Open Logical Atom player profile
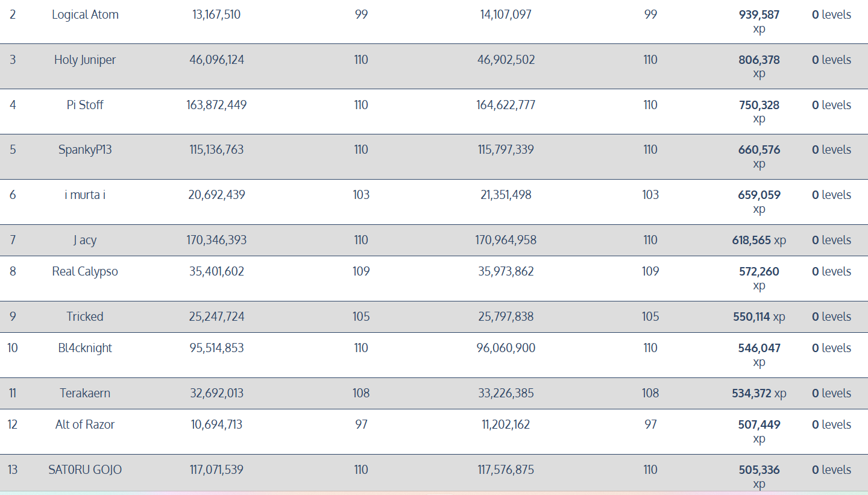The width and height of the screenshot is (868, 495). (x=85, y=14)
